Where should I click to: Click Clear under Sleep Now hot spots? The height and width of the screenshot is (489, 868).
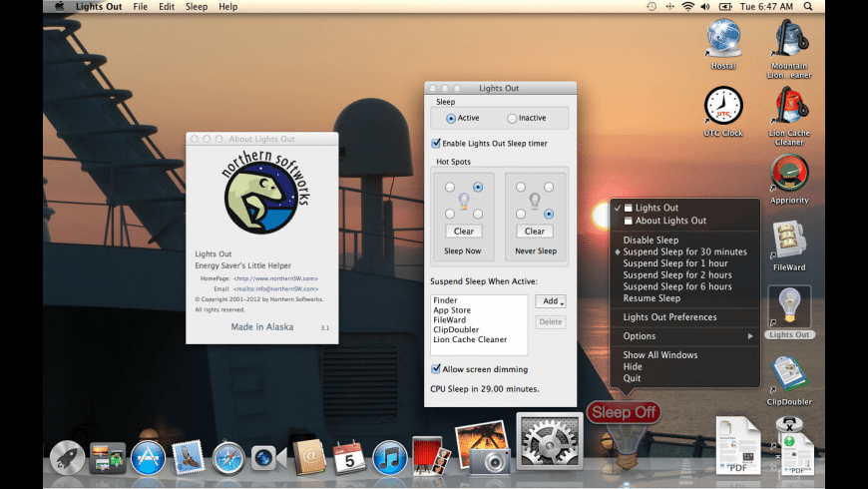coord(463,232)
